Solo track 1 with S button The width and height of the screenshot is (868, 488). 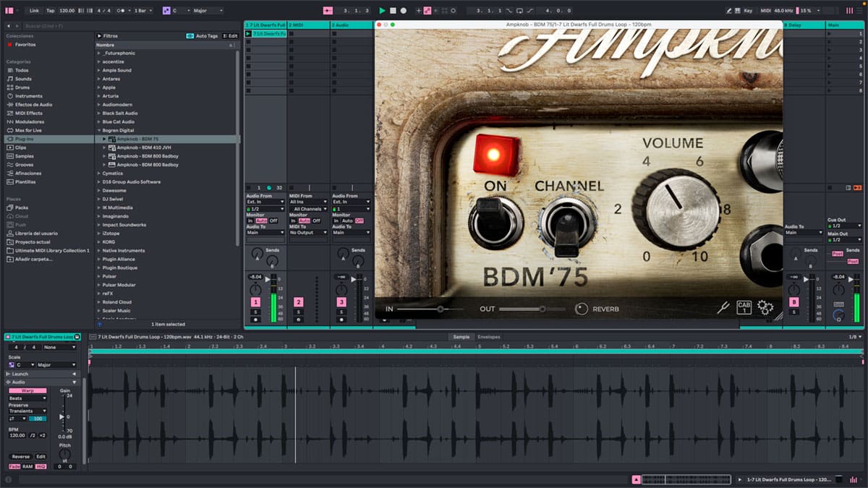(x=255, y=312)
